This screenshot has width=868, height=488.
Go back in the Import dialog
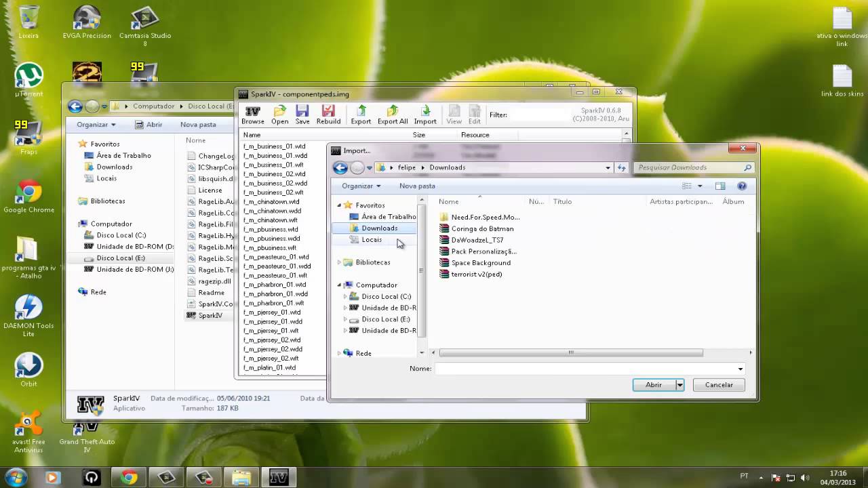tap(340, 167)
